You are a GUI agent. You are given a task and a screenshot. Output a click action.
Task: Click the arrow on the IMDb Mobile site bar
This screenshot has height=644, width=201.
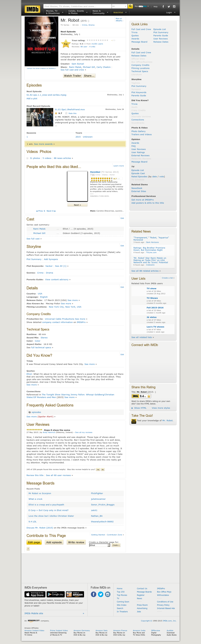pyautogui.click(x=84, y=613)
